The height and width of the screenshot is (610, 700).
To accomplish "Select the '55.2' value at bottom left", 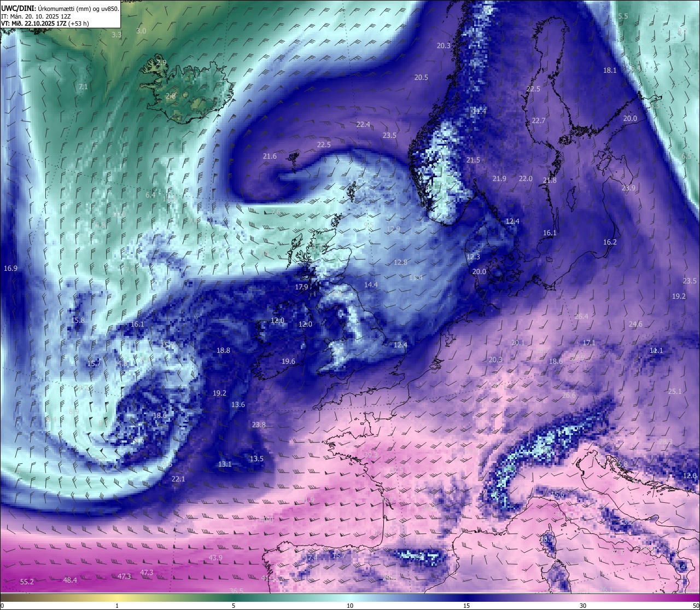I will point(27,582).
